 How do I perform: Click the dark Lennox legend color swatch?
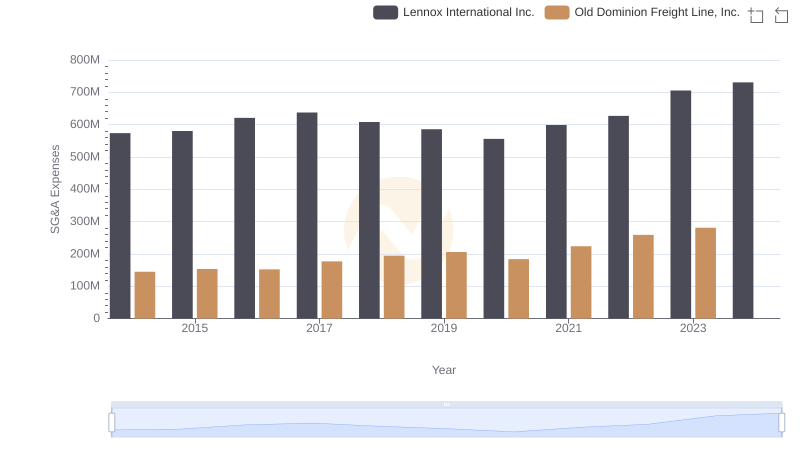point(385,12)
